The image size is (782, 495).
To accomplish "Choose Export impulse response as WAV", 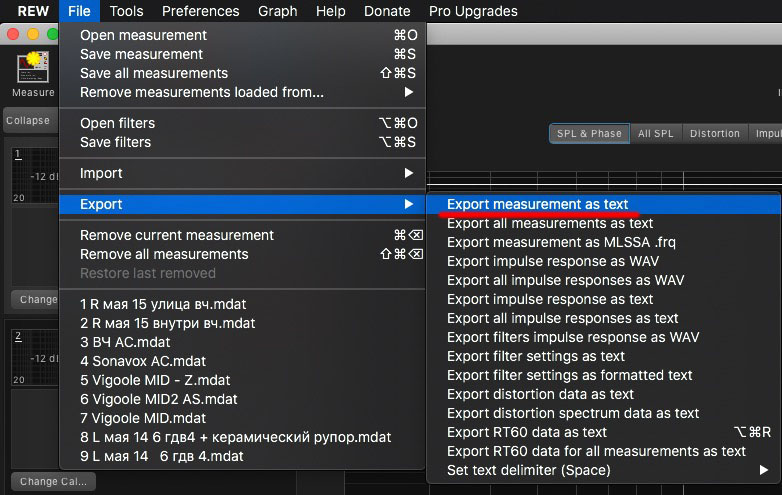I will coord(552,261).
